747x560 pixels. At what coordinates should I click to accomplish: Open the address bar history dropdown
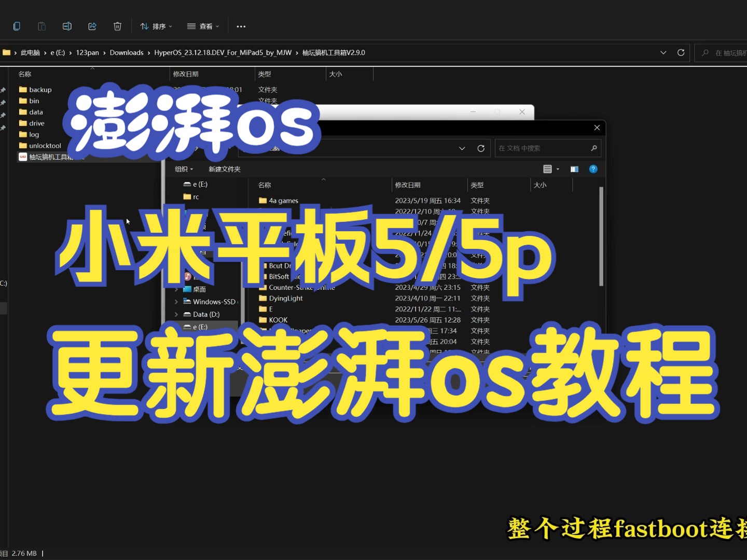(462, 148)
